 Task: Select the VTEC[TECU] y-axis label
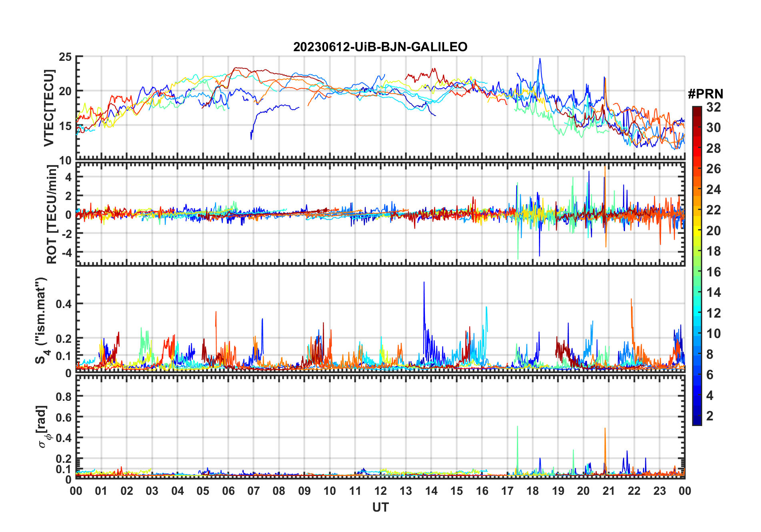[49, 108]
